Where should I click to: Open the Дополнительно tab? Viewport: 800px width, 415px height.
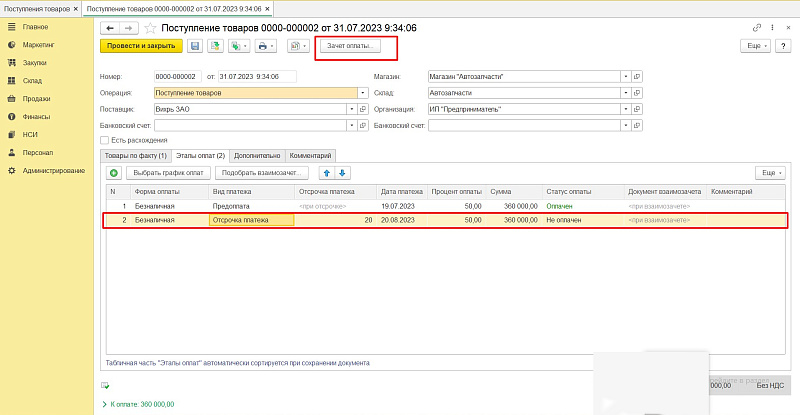[257, 156]
